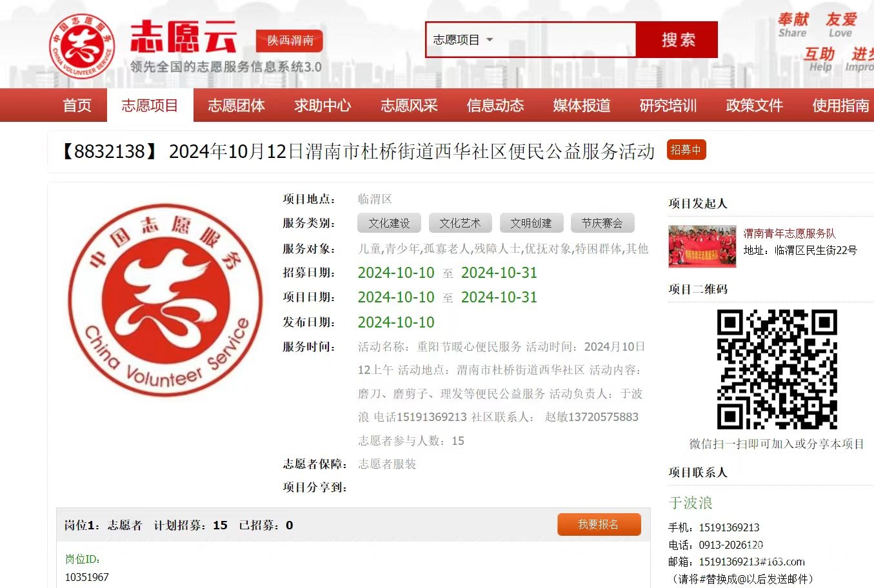Switch to 媒体报道 section
This screenshot has width=874, height=588.
(582, 106)
